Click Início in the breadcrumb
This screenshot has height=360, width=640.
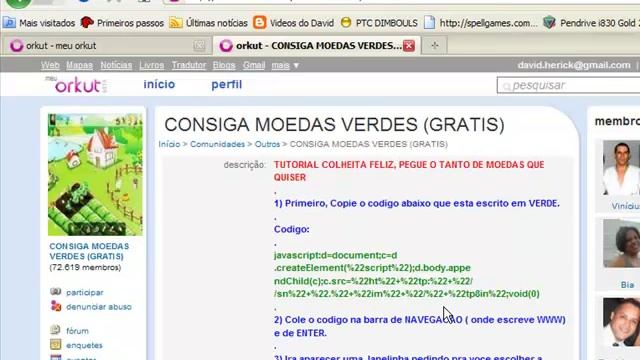click(x=169, y=144)
